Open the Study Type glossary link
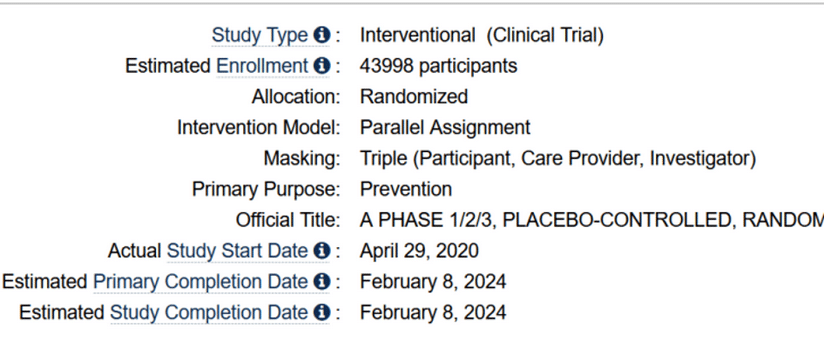This screenshot has width=828, height=363. click(x=259, y=36)
